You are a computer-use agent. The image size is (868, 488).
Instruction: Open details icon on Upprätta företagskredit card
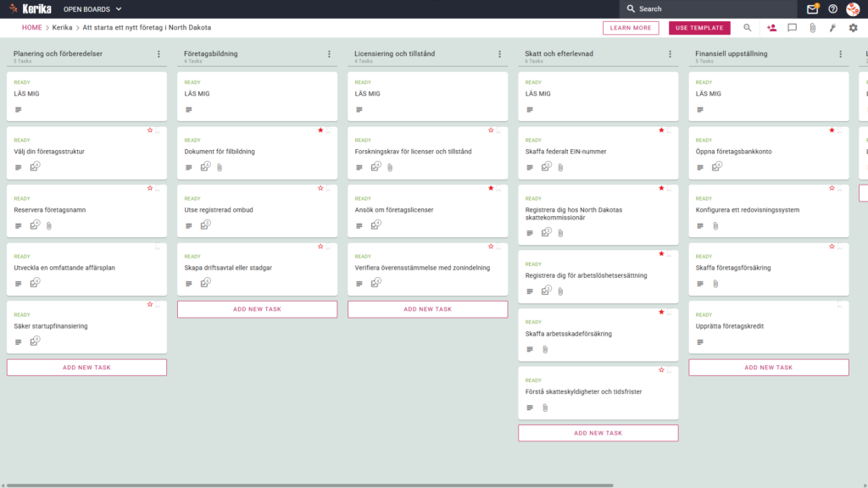coord(700,342)
